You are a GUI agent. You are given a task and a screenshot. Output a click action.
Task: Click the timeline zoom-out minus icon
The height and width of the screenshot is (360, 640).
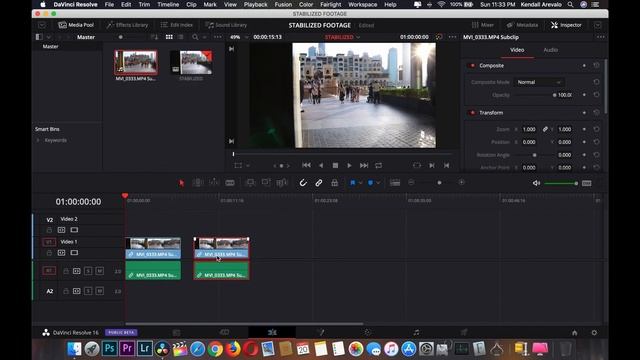click(x=411, y=182)
